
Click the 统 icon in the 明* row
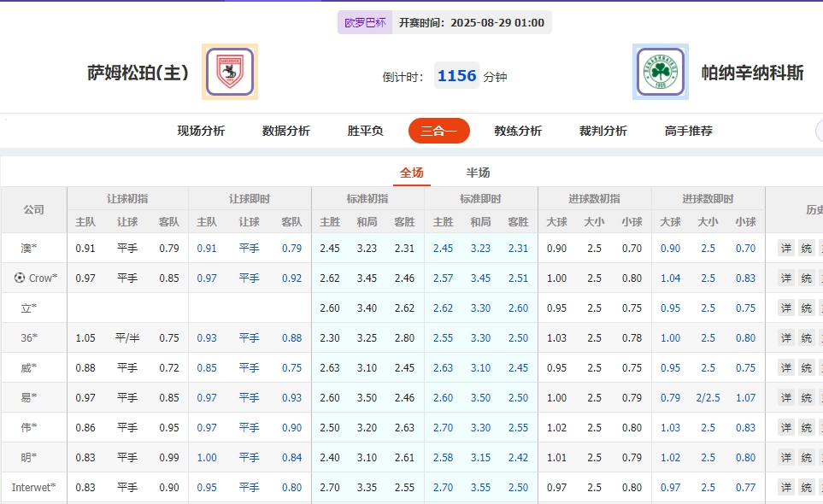[x=808, y=457]
